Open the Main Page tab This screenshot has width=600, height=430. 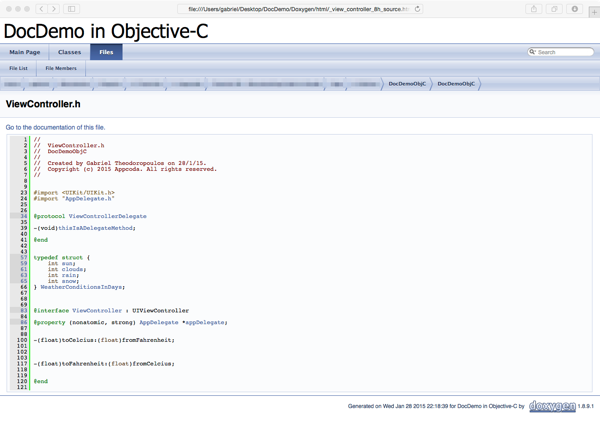click(x=25, y=52)
